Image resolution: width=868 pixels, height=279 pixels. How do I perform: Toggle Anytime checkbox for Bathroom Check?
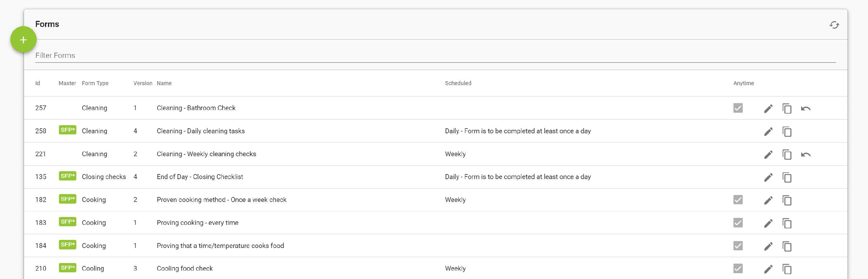coord(738,108)
